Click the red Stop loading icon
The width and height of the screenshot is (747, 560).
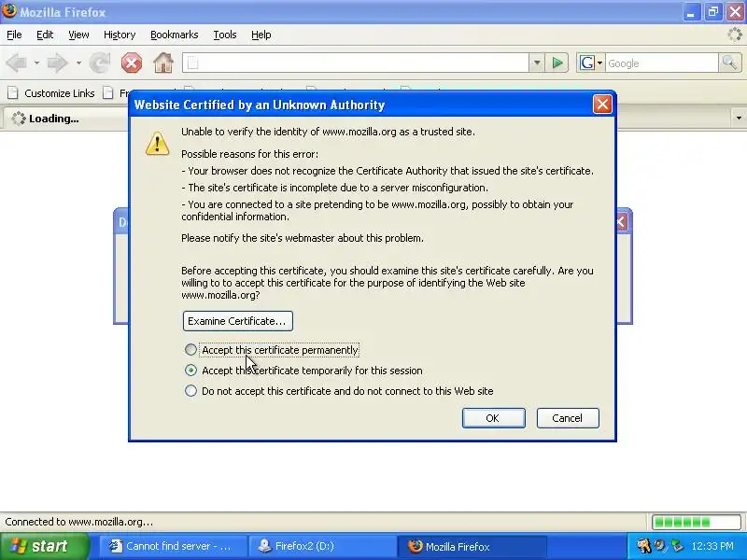(x=132, y=63)
